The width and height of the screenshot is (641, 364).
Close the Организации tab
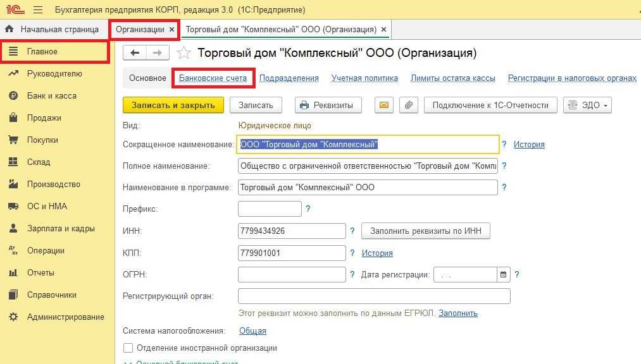click(x=171, y=29)
